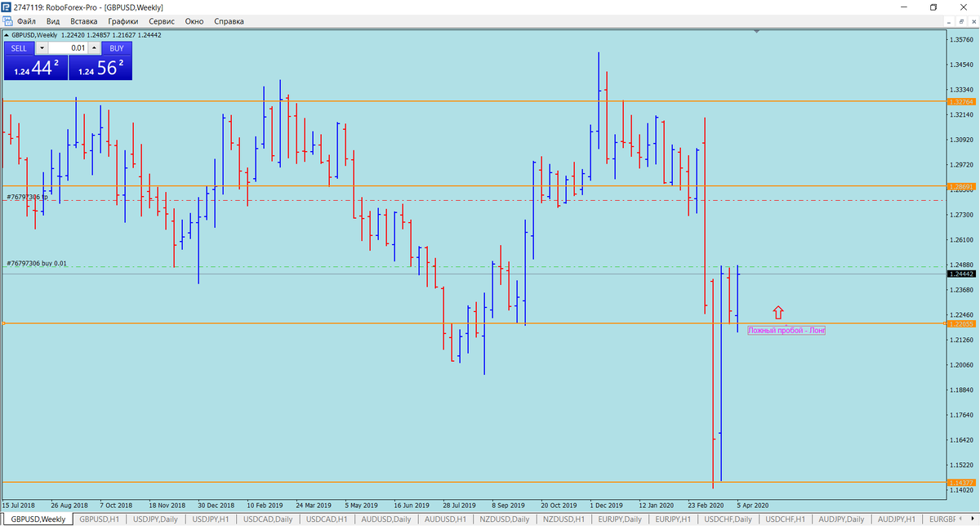Select the 'Ложный пробой - Лонг' text label
The image size is (980, 526).
coord(787,330)
